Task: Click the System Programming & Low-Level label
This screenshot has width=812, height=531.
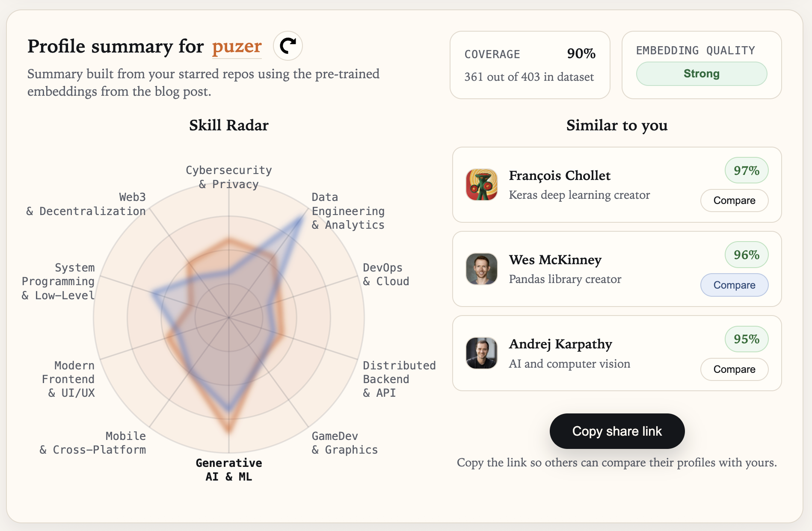Action: point(58,281)
